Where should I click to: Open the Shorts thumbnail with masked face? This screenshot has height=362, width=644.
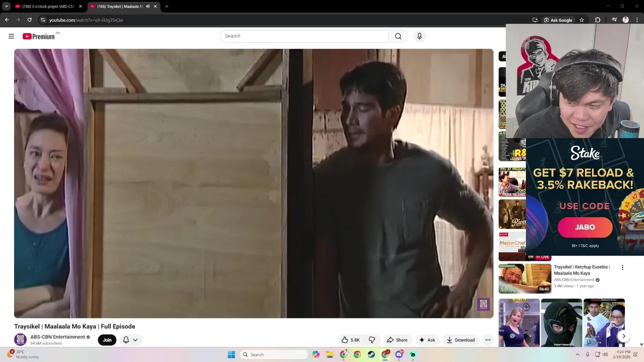(x=561, y=323)
